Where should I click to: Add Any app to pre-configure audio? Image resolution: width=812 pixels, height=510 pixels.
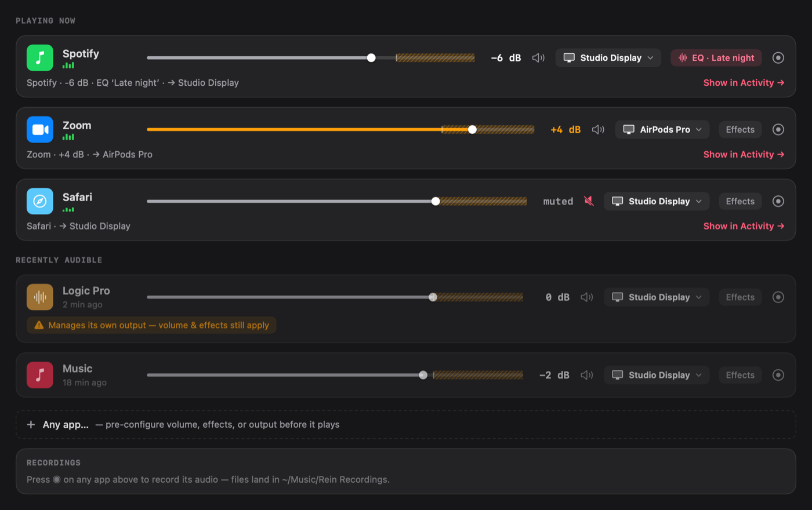point(406,425)
